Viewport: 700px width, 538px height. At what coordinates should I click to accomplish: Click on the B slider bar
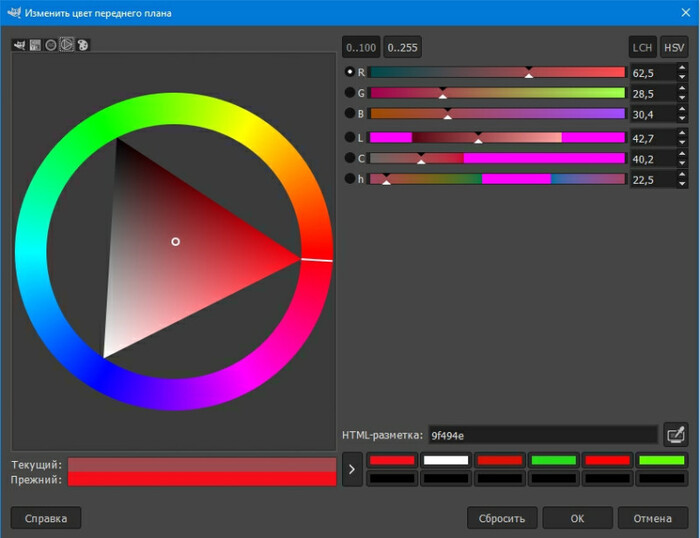pos(497,113)
